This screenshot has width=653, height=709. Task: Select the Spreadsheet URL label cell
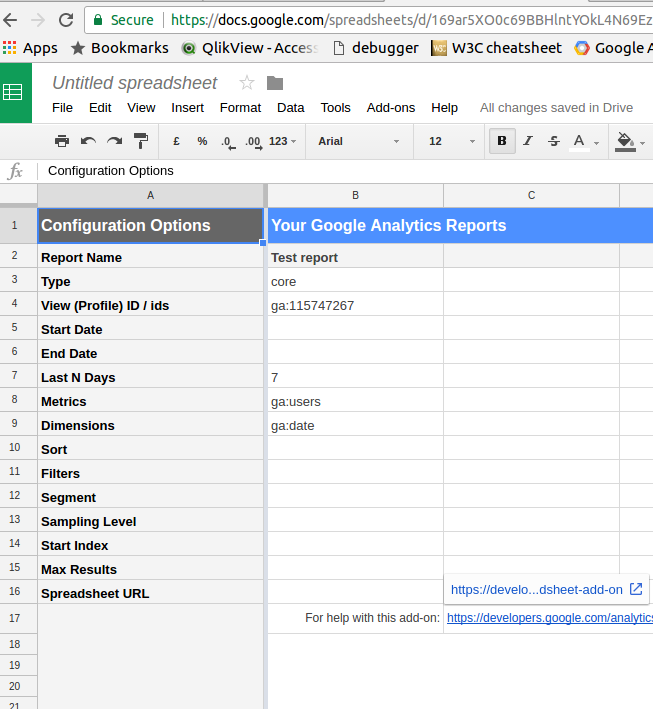pos(151,593)
